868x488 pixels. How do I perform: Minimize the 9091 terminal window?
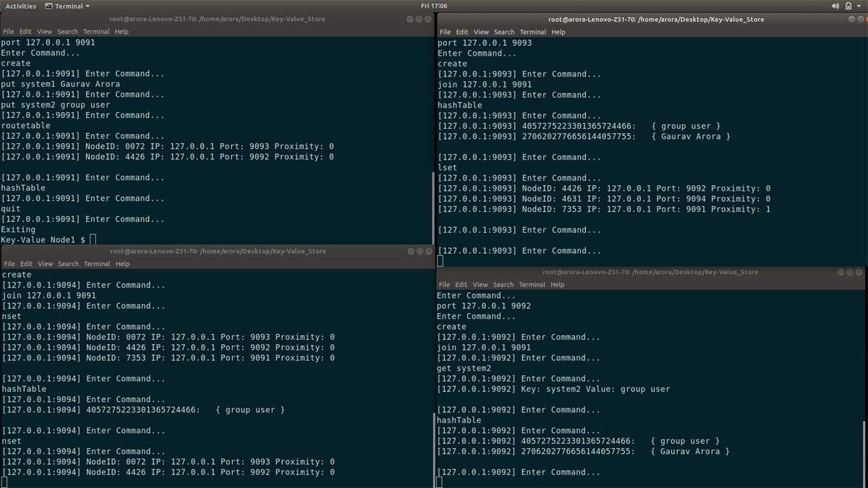pyautogui.click(x=409, y=20)
